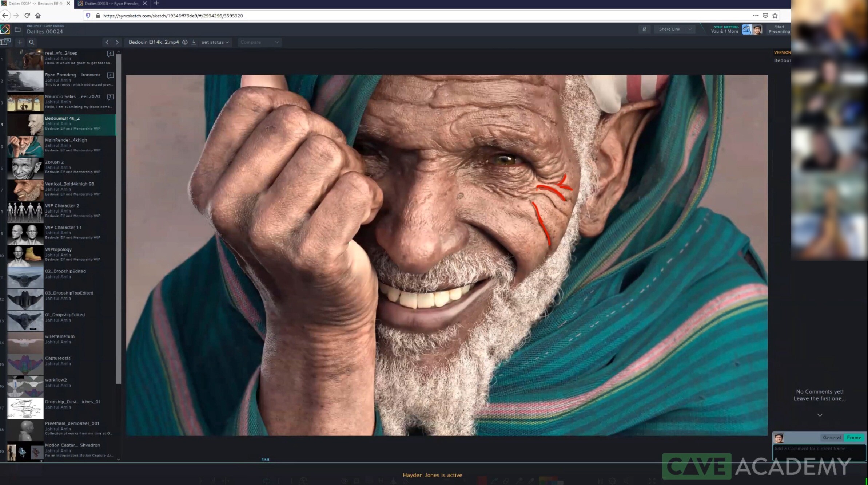Select the Preetham_demoReel_001 item

coord(61,430)
